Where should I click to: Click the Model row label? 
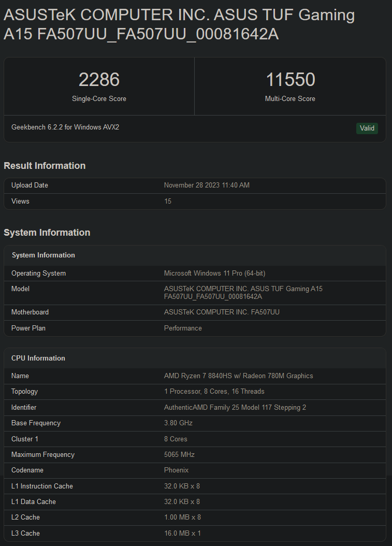coord(20,289)
